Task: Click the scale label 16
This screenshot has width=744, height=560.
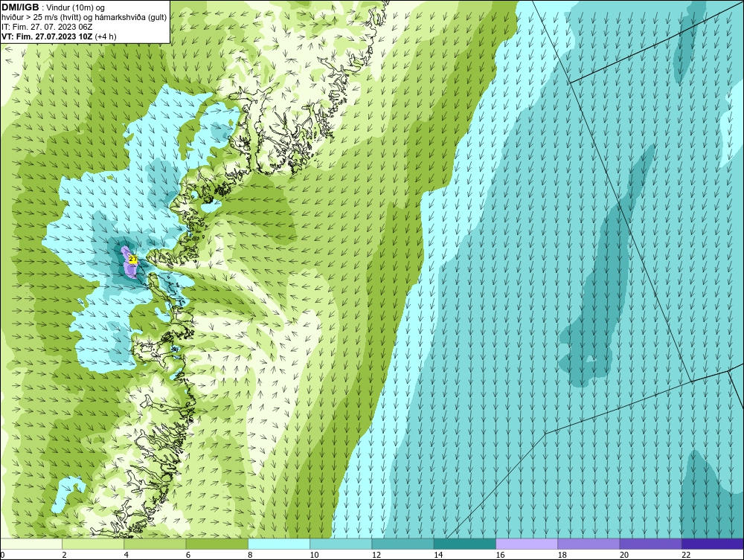Action: click(500, 555)
